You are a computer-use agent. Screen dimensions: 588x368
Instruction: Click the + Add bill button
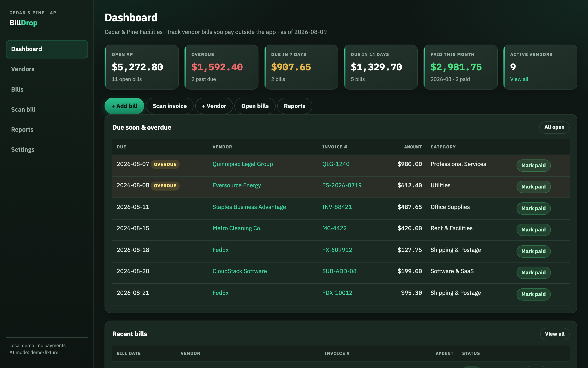click(124, 106)
